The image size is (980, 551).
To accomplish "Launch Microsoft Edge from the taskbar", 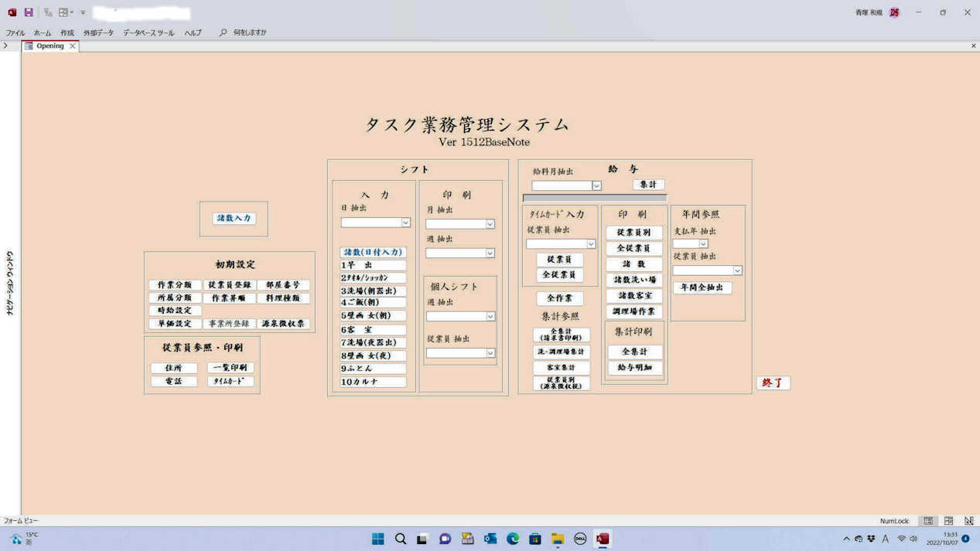I will [x=513, y=539].
